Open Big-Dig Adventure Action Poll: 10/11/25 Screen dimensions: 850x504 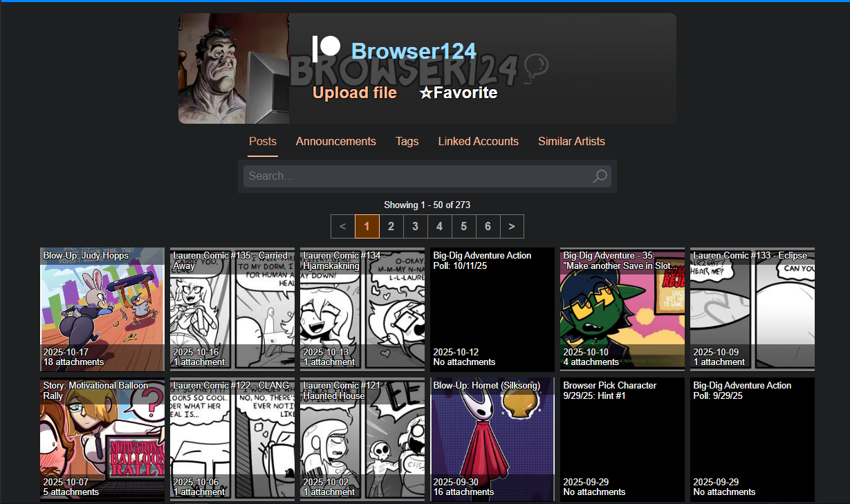tap(492, 309)
